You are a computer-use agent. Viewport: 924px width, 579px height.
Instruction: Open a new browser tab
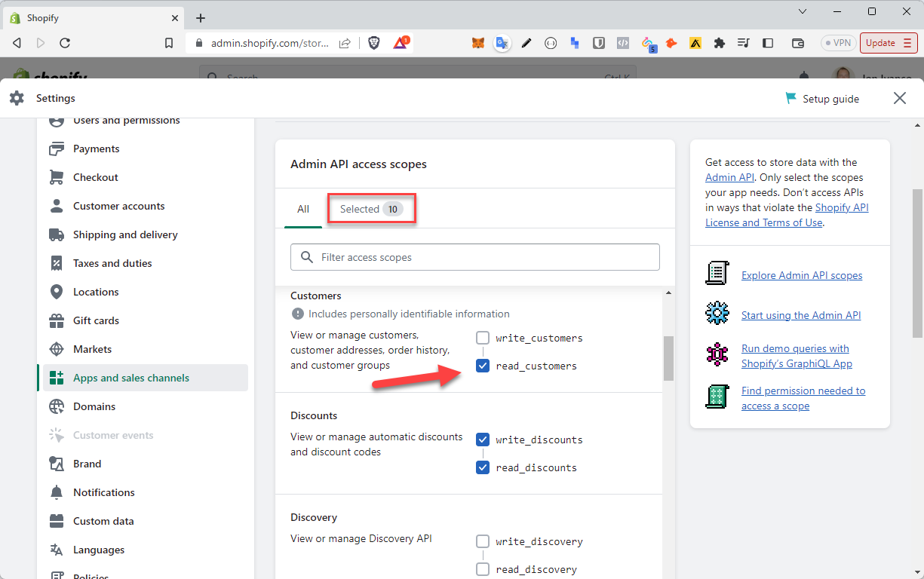201,18
